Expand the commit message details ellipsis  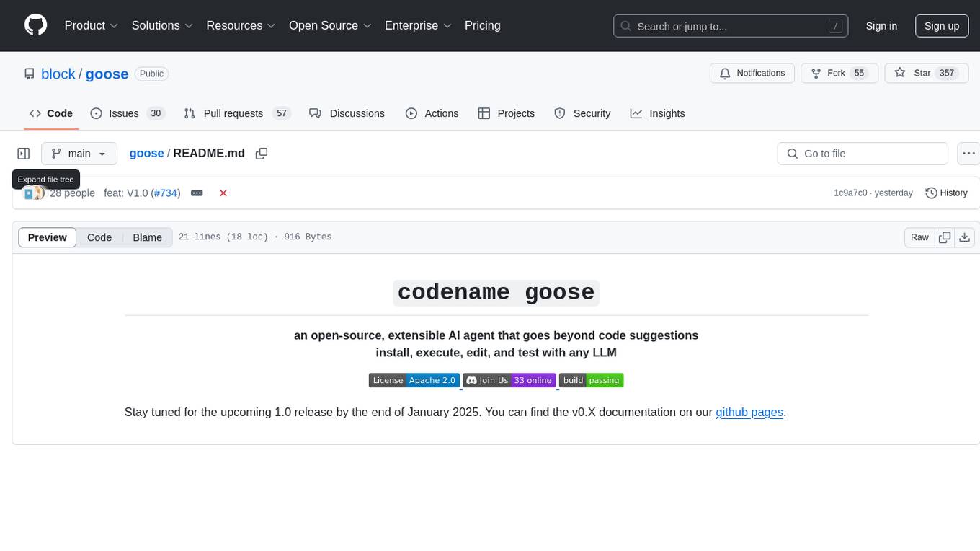click(x=197, y=193)
